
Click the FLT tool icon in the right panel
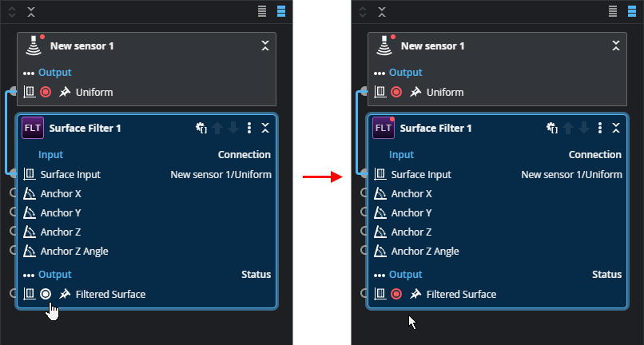(x=384, y=128)
